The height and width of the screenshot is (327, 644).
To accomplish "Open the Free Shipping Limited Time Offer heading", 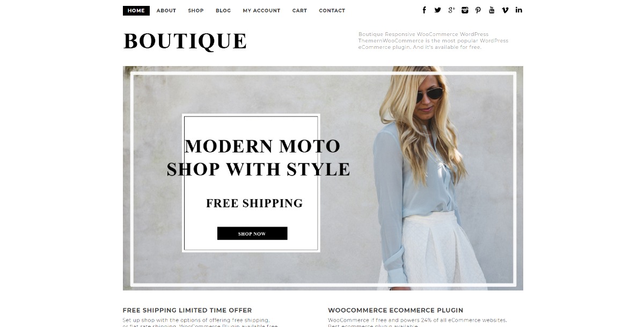I will [187, 310].
